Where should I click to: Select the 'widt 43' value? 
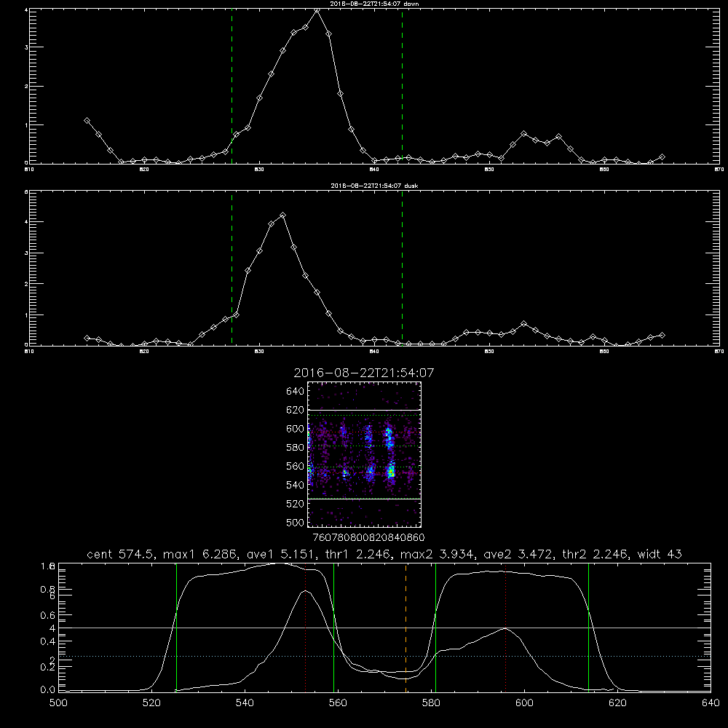click(660, 554)
